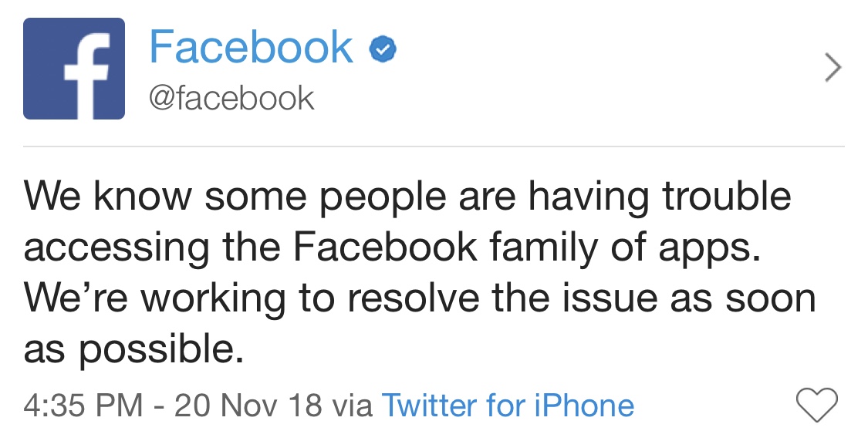Open the Facebook profile picture
Viewport: 868px width, 441px height.
click(x=73, y=68)
